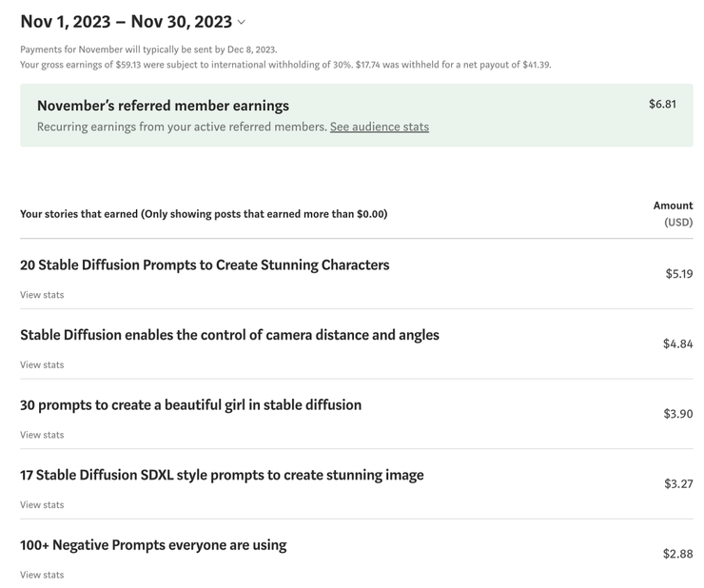Select the $2.88 earnings amount
This screenshot has height=588, width=704.
pyautogui.click(x=677, y=554)
